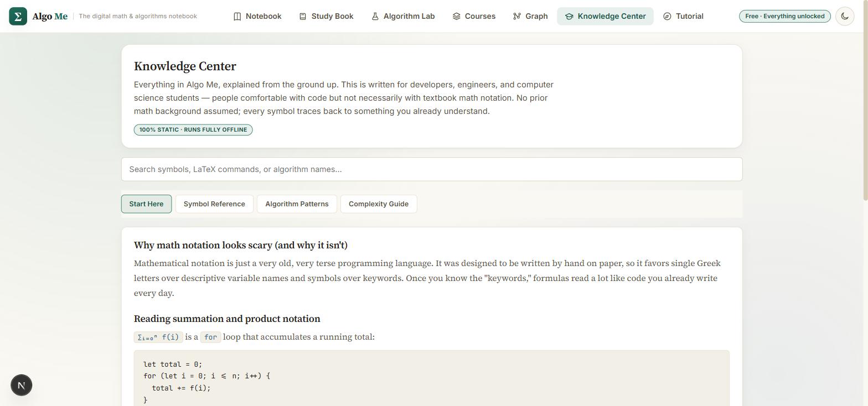The width and height of the screenshot is (868, 406).
Task: Switch to the Algorithm Patterns tab
Action: coord(297,204)
